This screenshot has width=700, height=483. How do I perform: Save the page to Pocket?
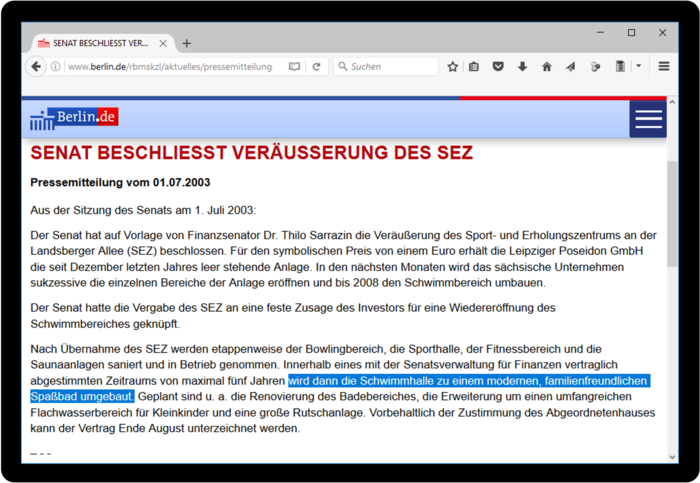click(498, 67)
